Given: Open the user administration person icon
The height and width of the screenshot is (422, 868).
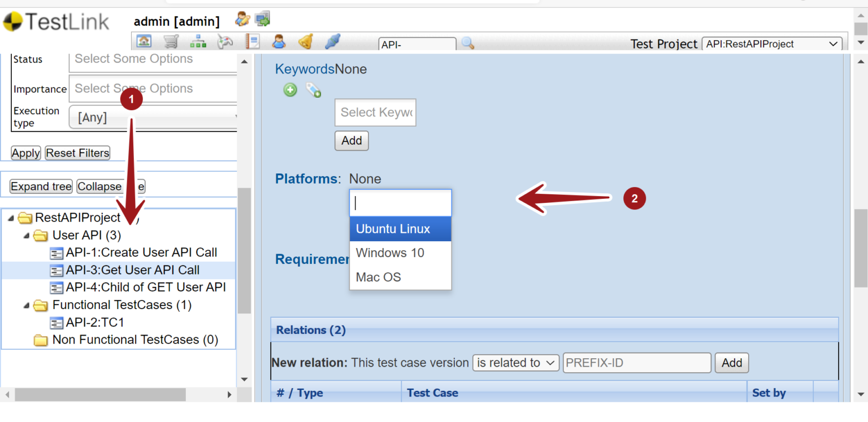Looking at the screenshot, I should (x=279, y=41).
